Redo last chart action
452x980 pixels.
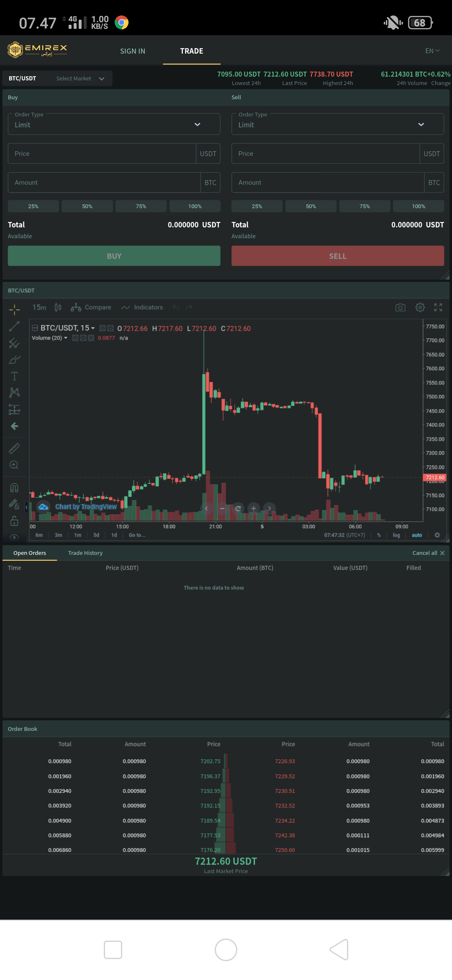click(x=189, y=307)
